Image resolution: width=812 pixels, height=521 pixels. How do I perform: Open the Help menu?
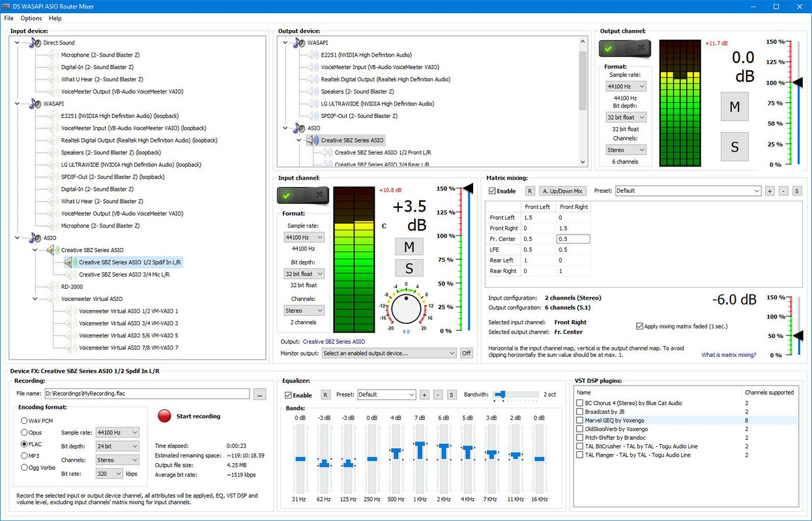[x=55, y=18]
